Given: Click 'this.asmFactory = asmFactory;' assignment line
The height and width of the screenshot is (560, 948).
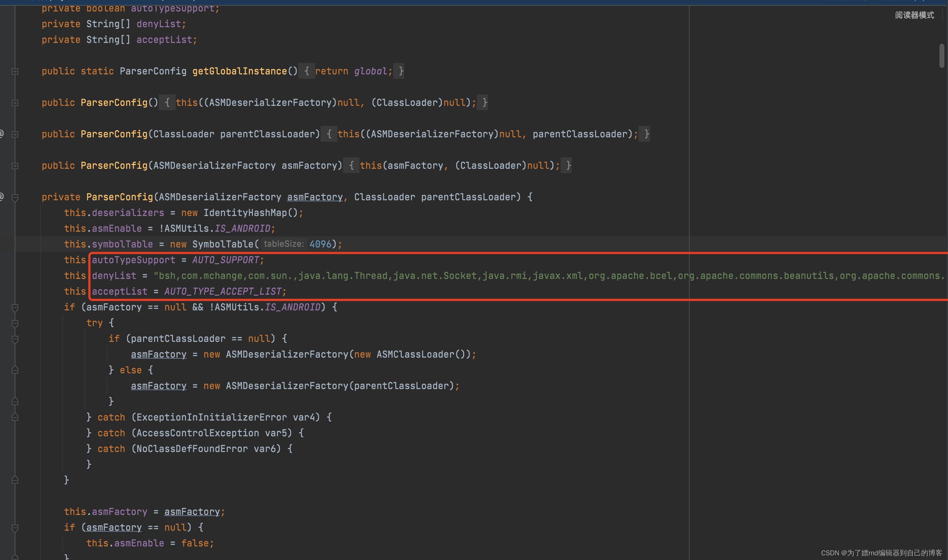Looking at the screenshot, I should point(145,512).
